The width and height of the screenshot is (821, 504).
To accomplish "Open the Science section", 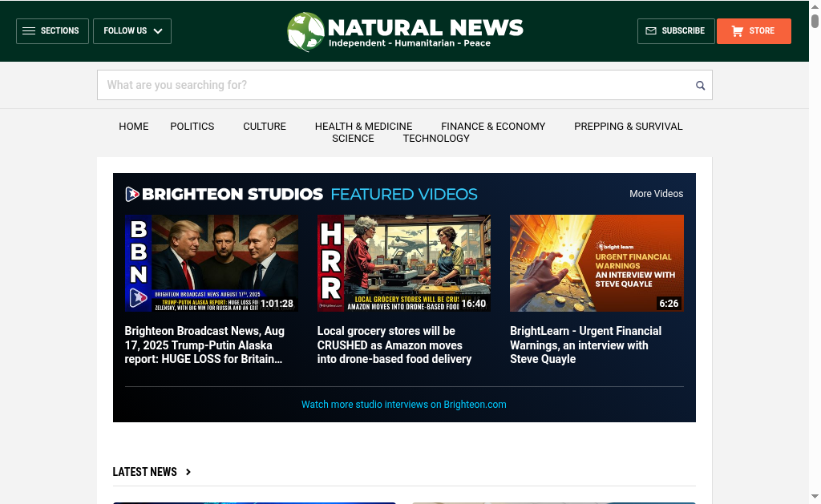I will click(353, 138).
